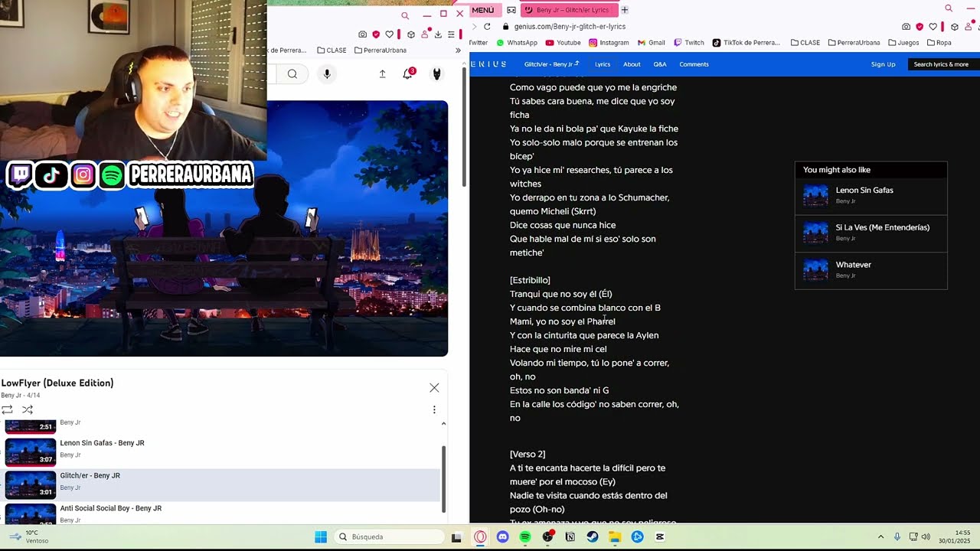
Task: Click the YouTube search magnifier icon
Action: (x=292, y=74)
